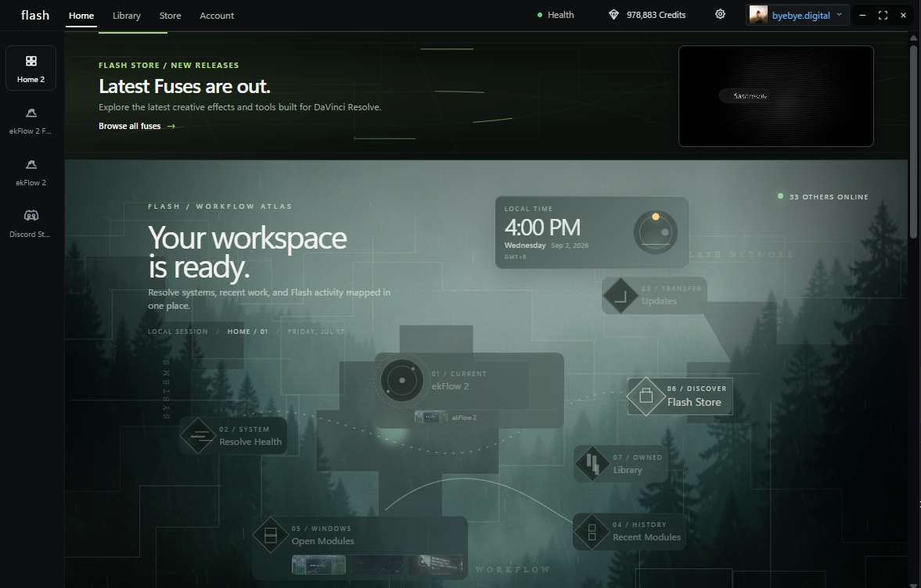The height and width of the screenshot is (588, 921).
Task: Click the flash logo text
Action: 35,16
